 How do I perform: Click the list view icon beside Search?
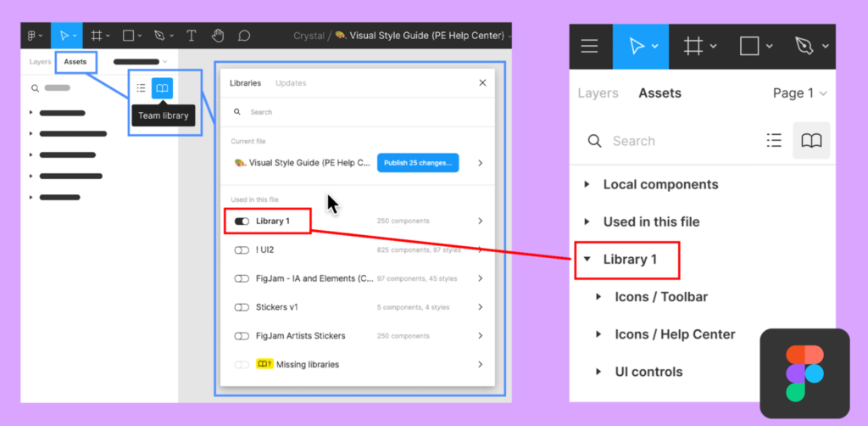(773, 141)
